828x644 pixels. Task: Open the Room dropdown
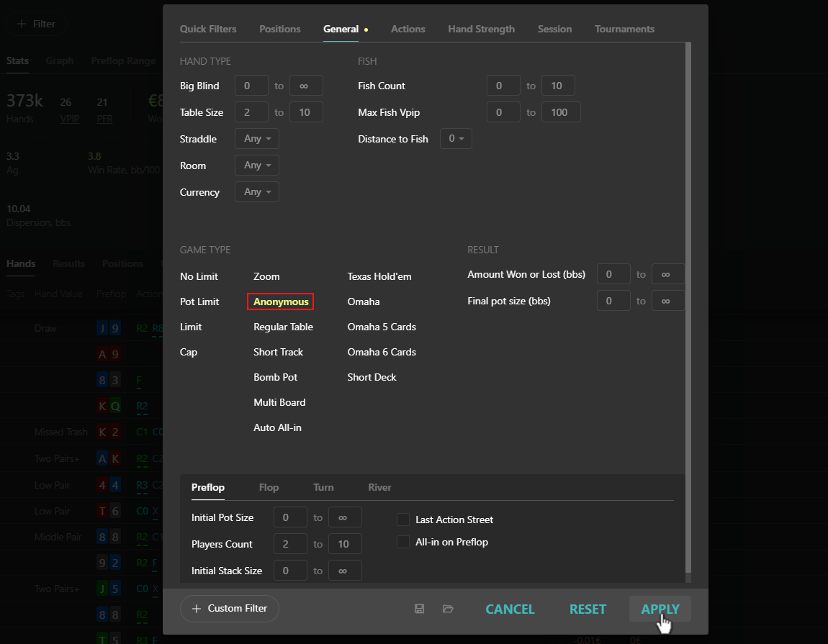256,165
